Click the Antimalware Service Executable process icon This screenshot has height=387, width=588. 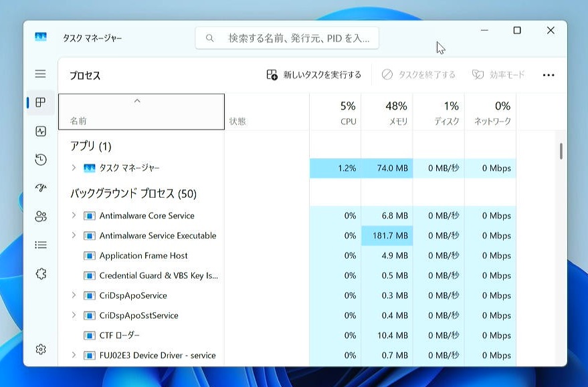(x=89, y=236)
